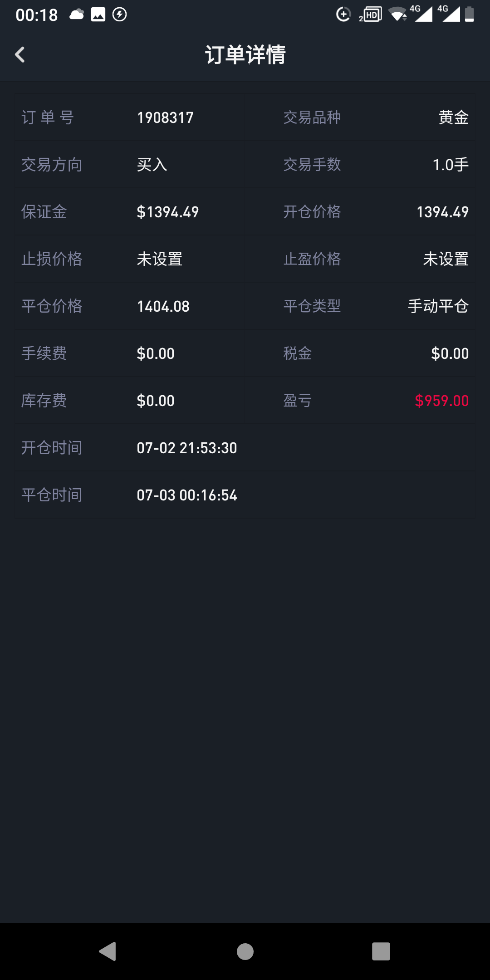Tap the 手动平仓 close type value

[438, 307]
